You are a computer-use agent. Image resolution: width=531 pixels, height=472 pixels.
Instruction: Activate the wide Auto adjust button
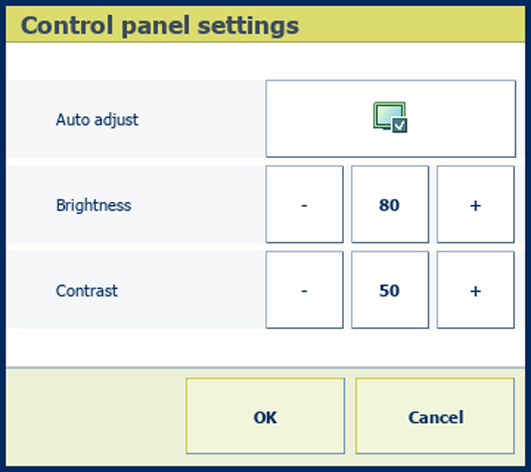click(x=391, y=119)
